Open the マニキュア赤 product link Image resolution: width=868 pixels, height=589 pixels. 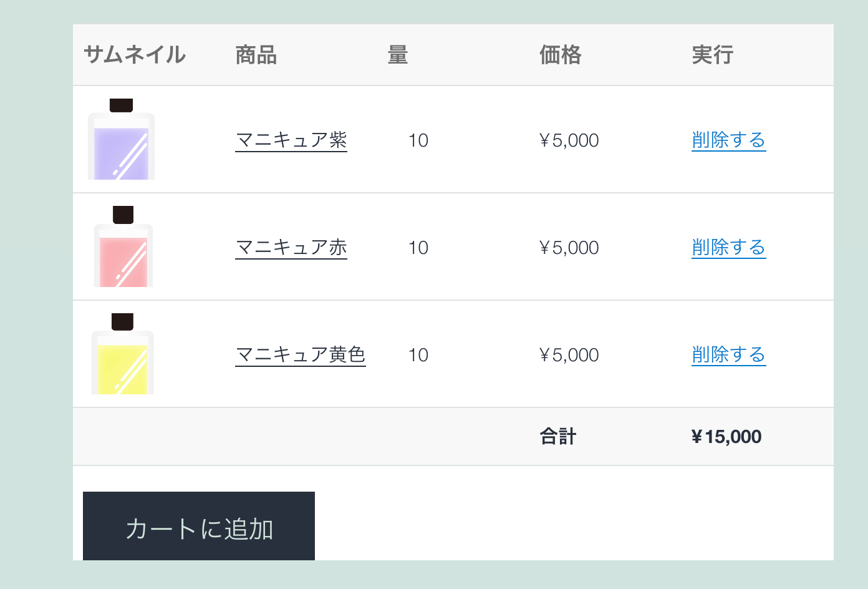(x=291, y=248)
